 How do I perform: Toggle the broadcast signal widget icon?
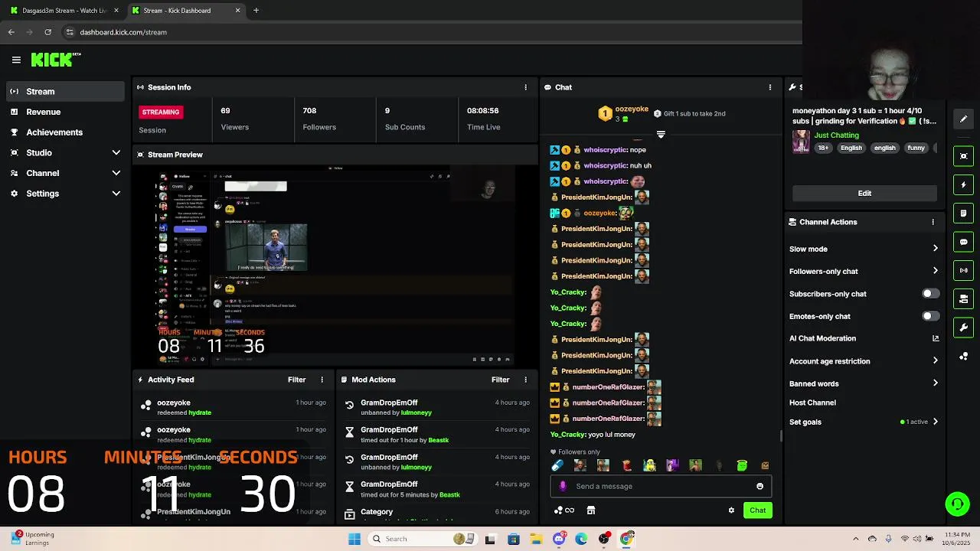(964, 270)
